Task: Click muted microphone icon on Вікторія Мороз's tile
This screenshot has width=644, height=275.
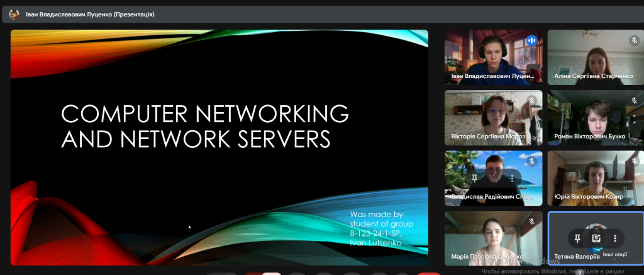Action: (531, 101)
